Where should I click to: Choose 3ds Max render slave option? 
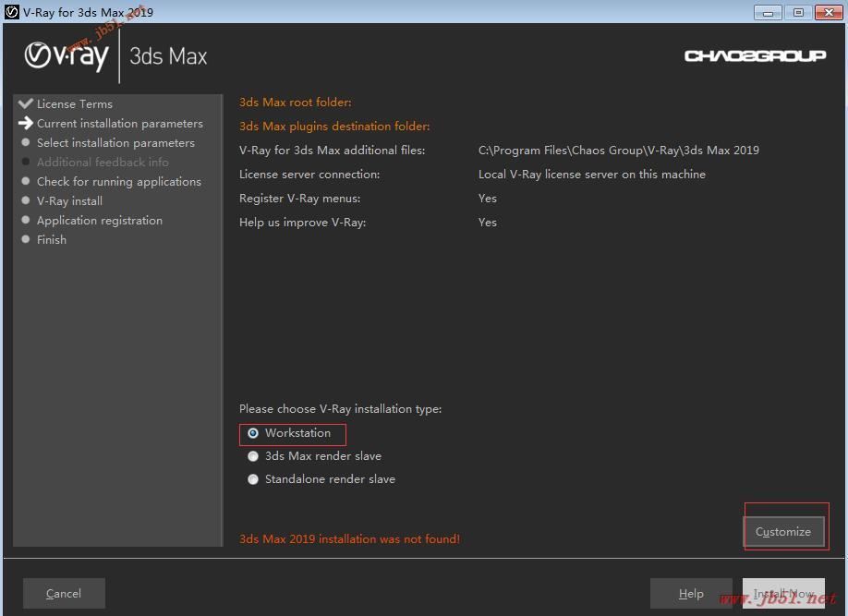point(252,456)
